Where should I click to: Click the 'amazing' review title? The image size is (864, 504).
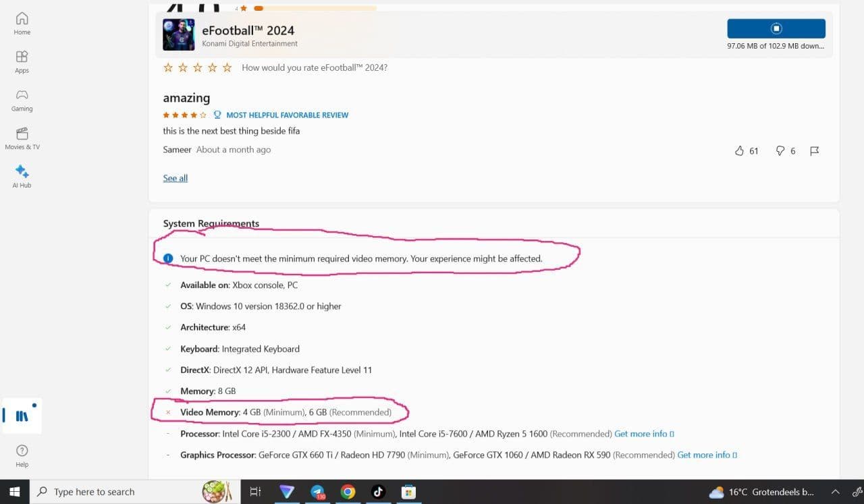[186, 98]
